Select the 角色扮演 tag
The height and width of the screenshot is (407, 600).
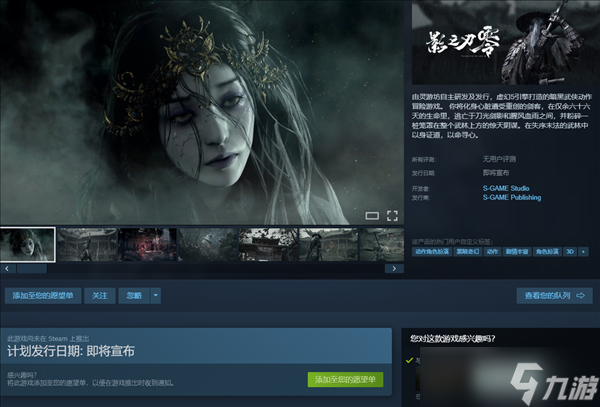547,251
